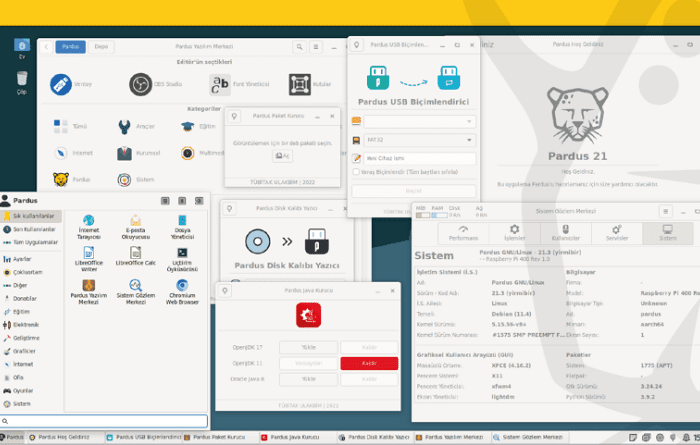Open Donatılar category in the menu
The width and height of the screenshot is (700, 445).
[31, 299]
